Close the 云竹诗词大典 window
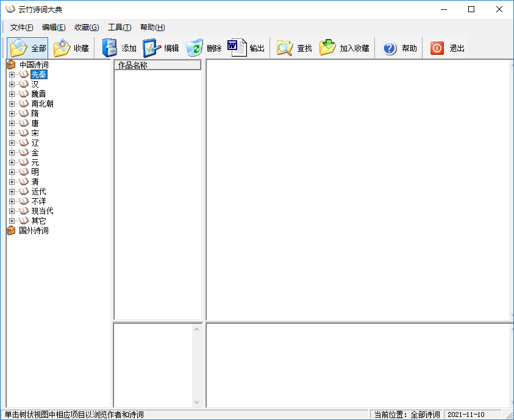 [x=499, y=9]
